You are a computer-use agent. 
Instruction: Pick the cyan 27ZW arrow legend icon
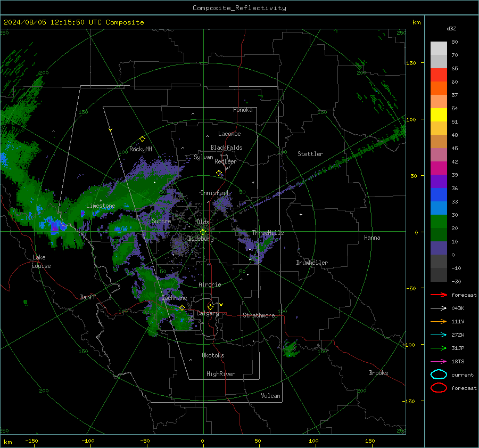pyautogui.click(x=439, y=335)
